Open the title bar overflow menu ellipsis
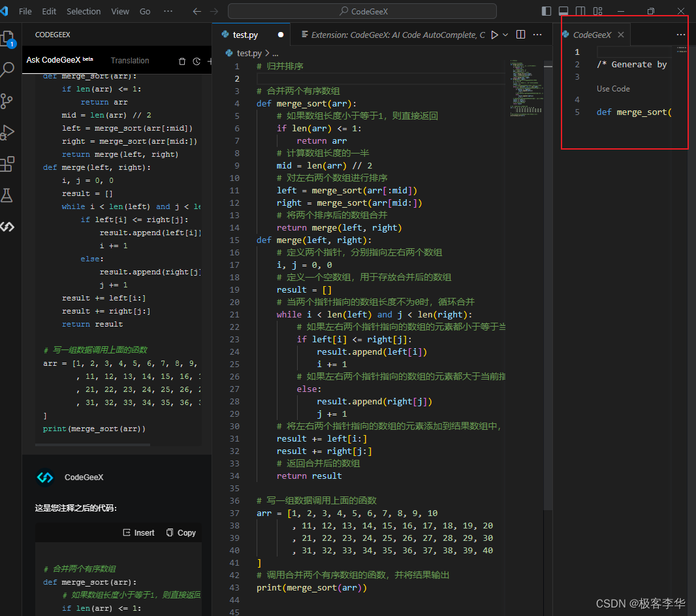Image resolution: width=696 pixels, height=616 pixels. pyautogui.click(x=168, y=11)
